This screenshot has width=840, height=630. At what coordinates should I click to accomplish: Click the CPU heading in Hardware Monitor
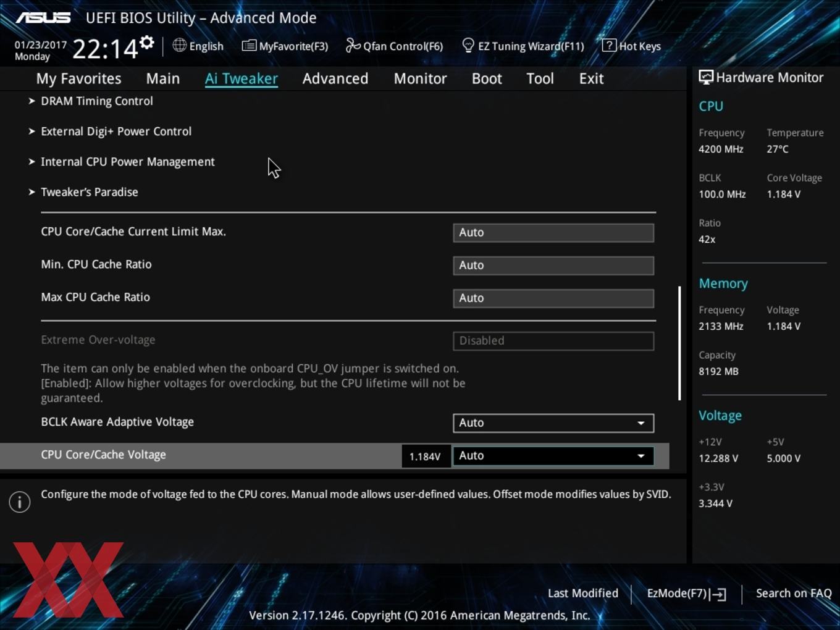tap(711, 106)
